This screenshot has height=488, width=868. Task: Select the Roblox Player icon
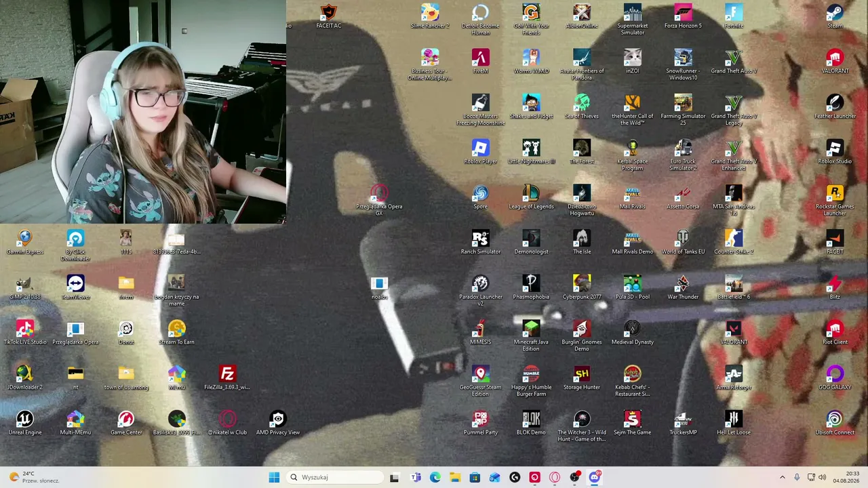coord(480,152)
